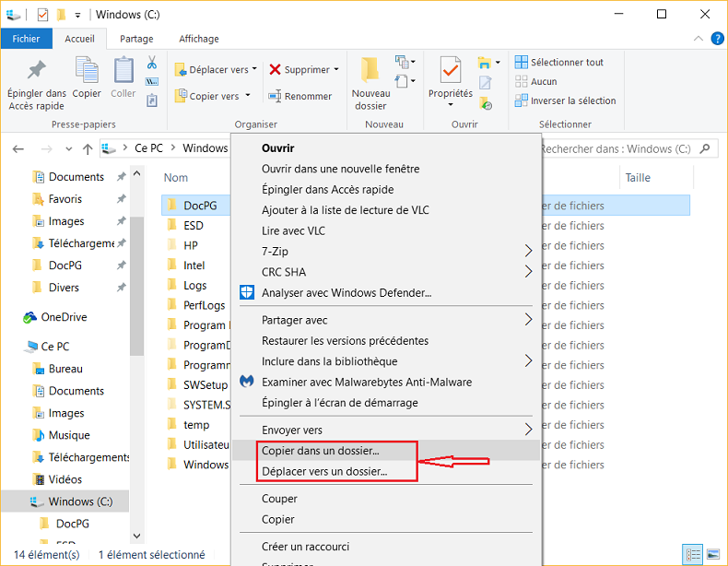Click Sélectionner tout

coord(559,62)
